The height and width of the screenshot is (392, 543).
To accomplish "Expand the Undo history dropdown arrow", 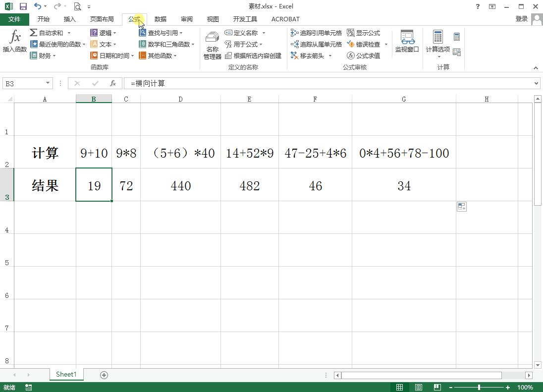I will 46,6.
